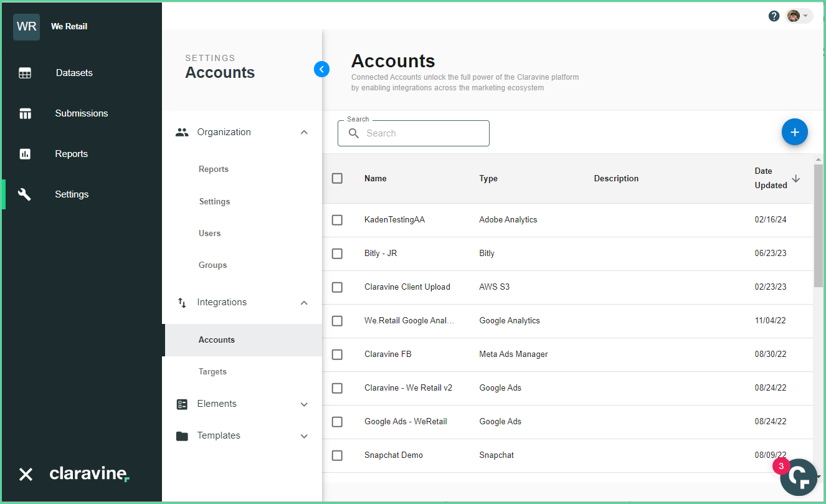Click the Templates folder icon
Viewport: 826px width, 504px height.
[x=182, y=436]
